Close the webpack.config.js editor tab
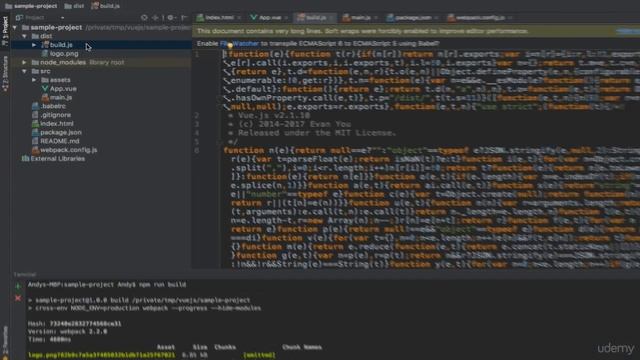Viewport: 640px width, 360px height. [510, 18]
